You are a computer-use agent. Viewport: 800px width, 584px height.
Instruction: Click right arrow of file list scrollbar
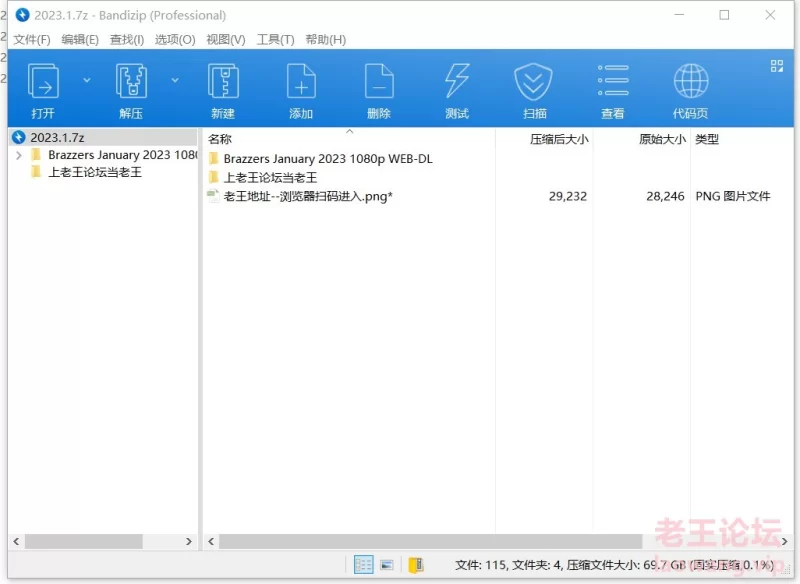coord(785,541)
